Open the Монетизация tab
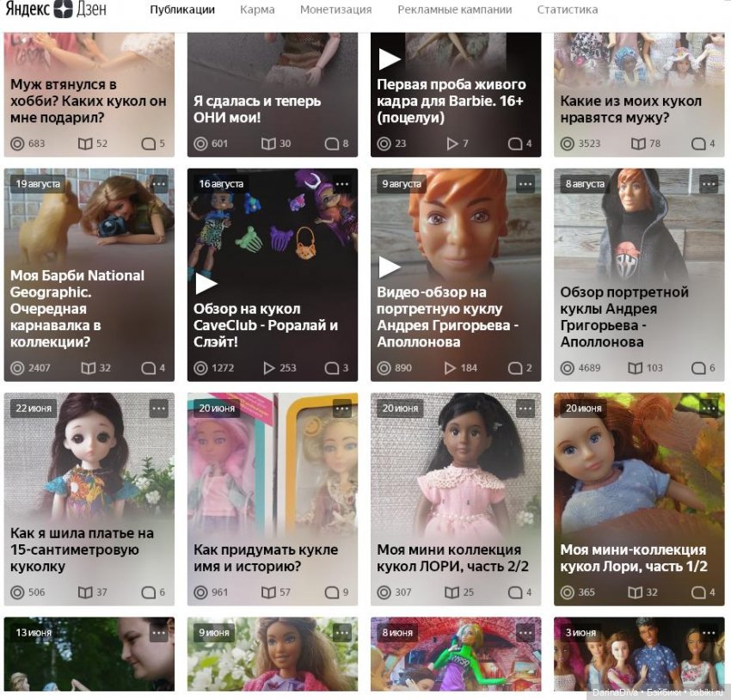 (335, 9)
